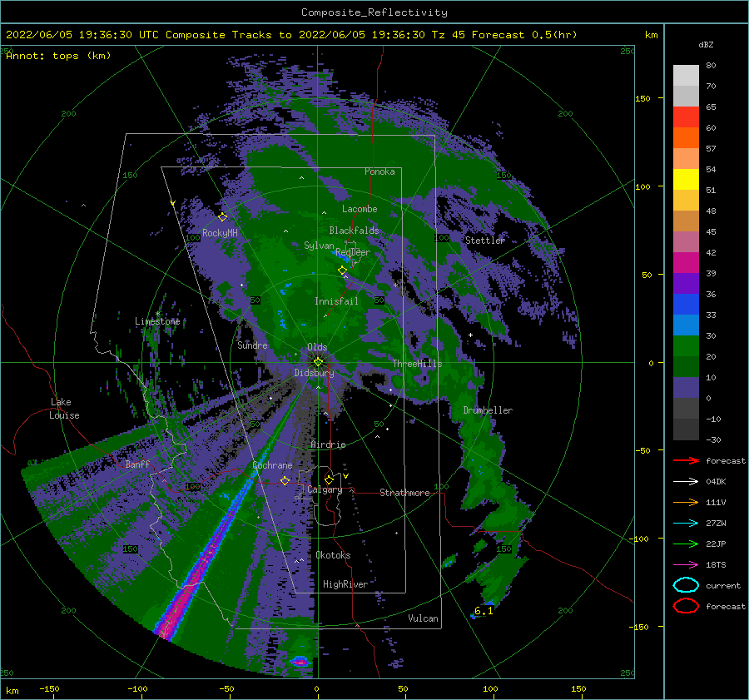Screen dimensions: 749x700
Task: Click the 33 dBZ blue swatch
Action: pos(686,325)
